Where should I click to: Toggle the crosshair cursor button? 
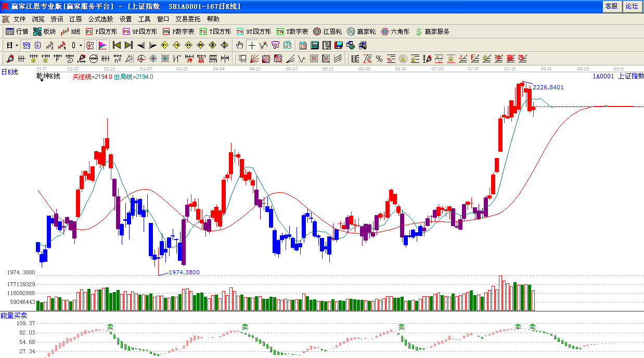point(252,45)
